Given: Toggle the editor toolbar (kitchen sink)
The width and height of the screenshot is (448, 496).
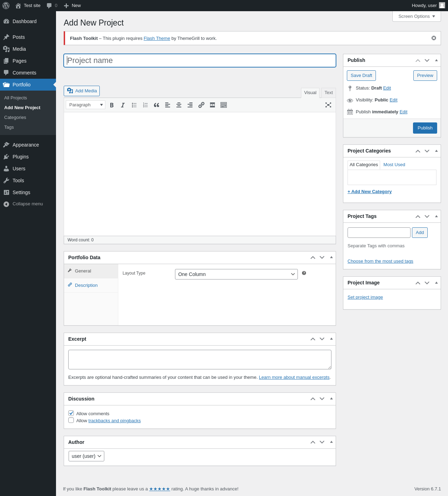Looking at the screenshot, I should (224, 105).
